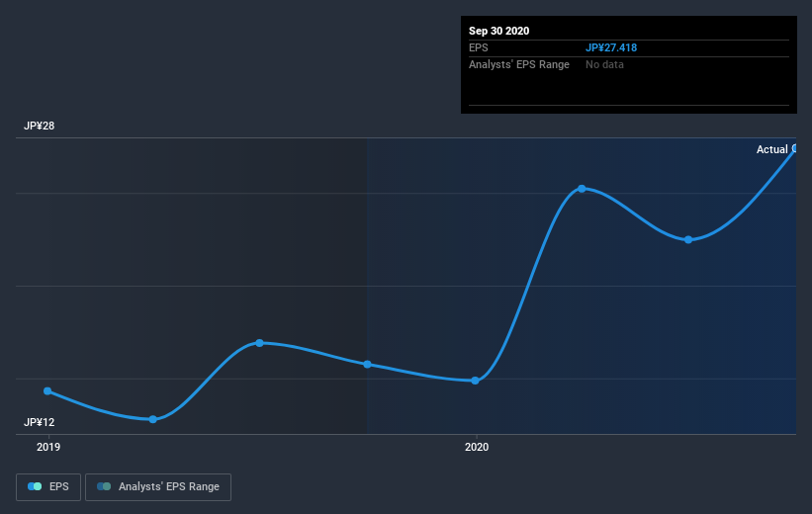Click the JP¥27.418 EPS value in tooltip
Image resolution: width=812 pixels, height=514 pixels.
(x=611, y=47)
